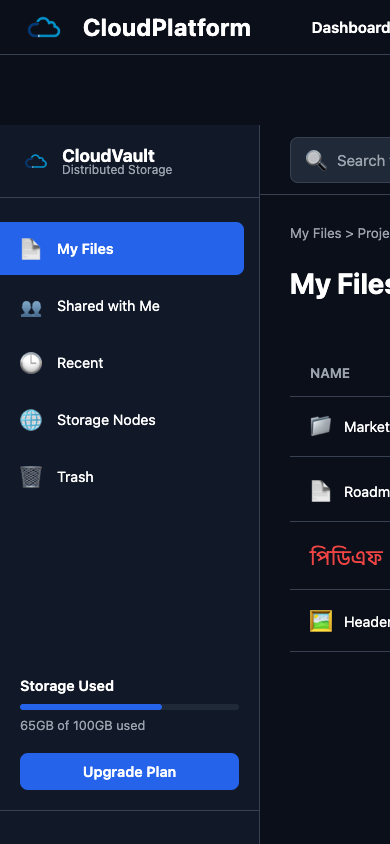Click the CloudVault cloud icon in sidebar
Image resolution: width=390 pixels, height=844 pixels.
(x=36, y=161)
